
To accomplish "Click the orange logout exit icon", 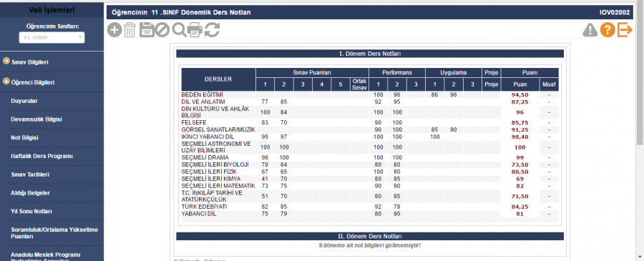I will (625, 30).
